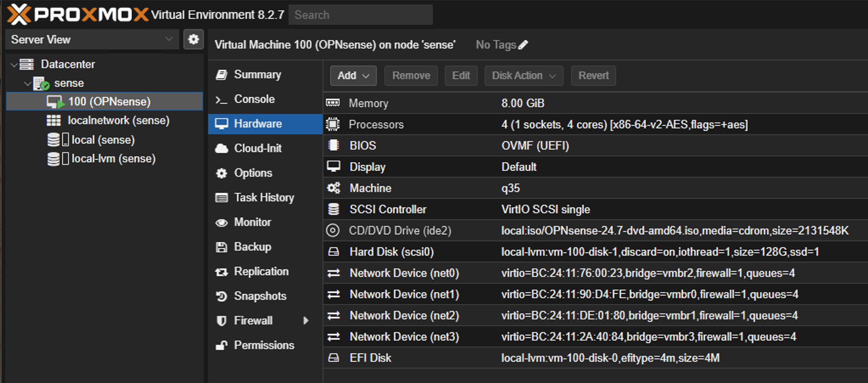Click the localnetwork grid icon
Image resolution: width=868 pixels, height=383 pixels.
click(x=53, y=121)
